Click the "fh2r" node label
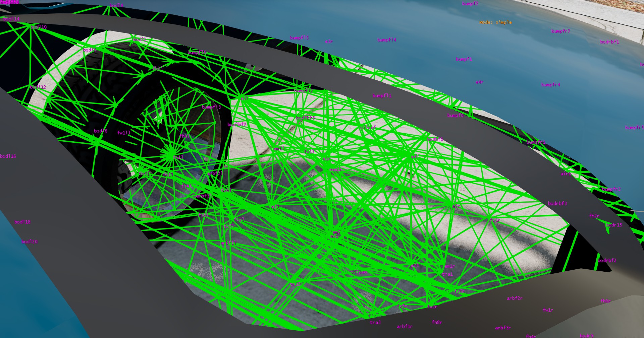644x338 pixels. pyautogui.click(x=594, y=216)
